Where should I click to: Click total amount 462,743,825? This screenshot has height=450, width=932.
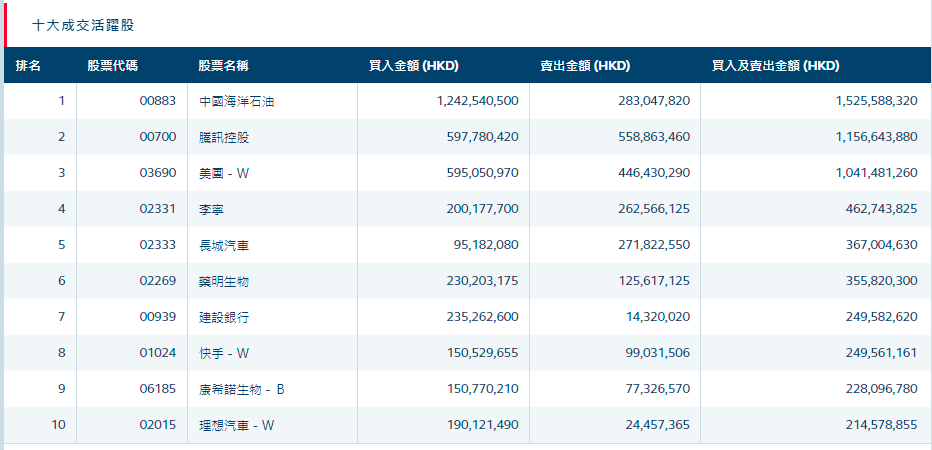click(x=882, y=209)
